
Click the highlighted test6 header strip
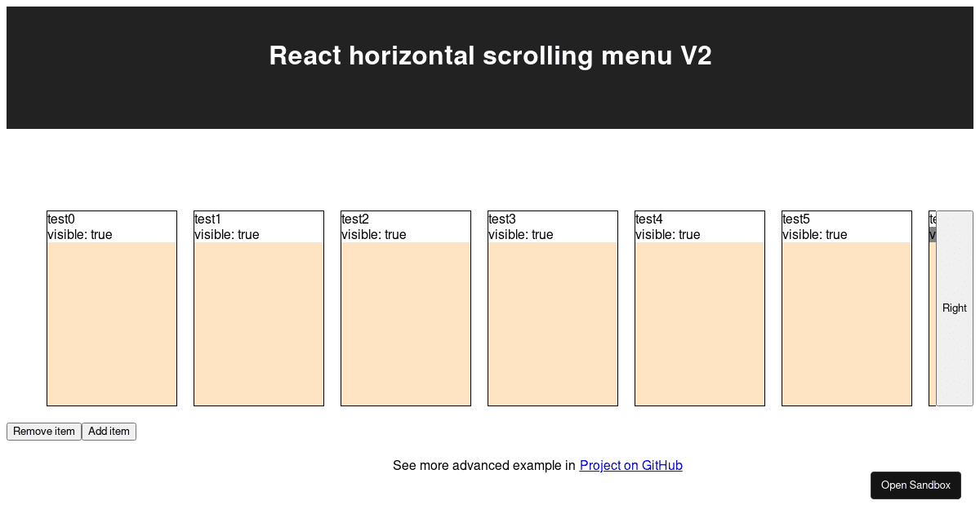click(x=932, y=235)
